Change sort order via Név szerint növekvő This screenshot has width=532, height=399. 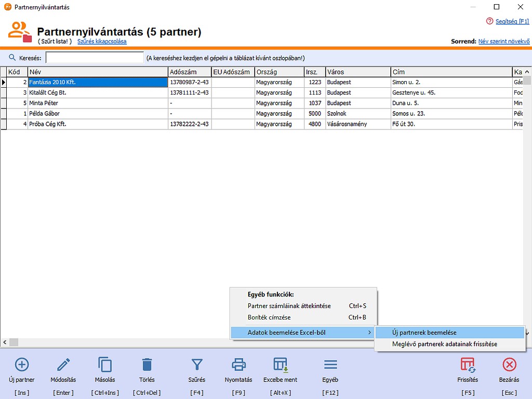pos(503,42)
